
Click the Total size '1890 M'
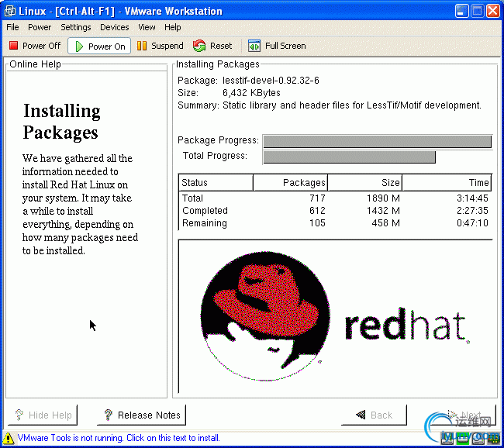(x=383, y=198)
